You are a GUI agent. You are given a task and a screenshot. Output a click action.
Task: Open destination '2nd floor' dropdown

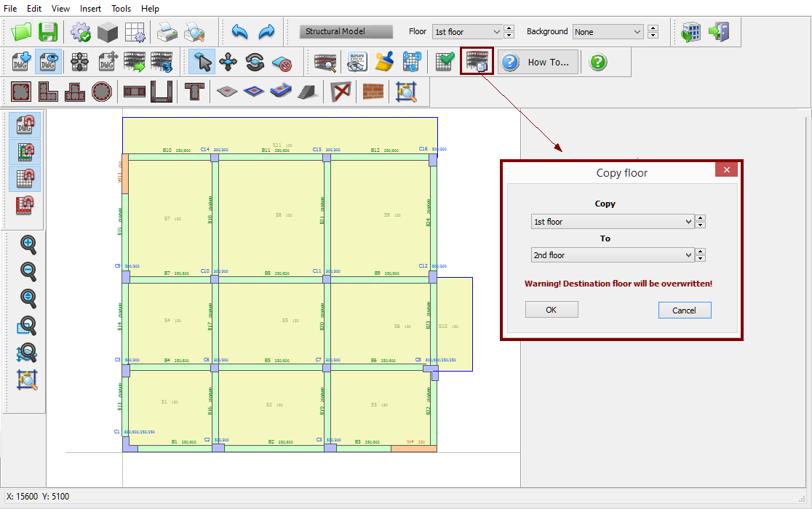coord(613,255)
